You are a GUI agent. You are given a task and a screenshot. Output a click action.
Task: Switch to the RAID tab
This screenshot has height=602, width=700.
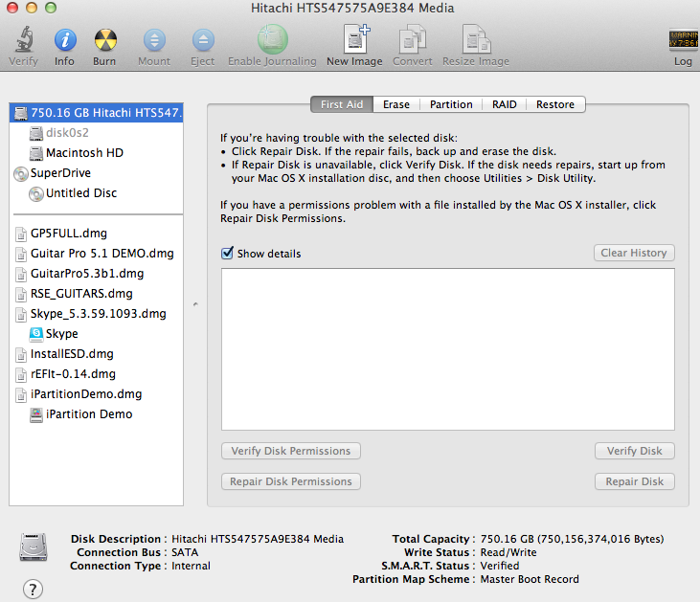(x=505, y=104)
